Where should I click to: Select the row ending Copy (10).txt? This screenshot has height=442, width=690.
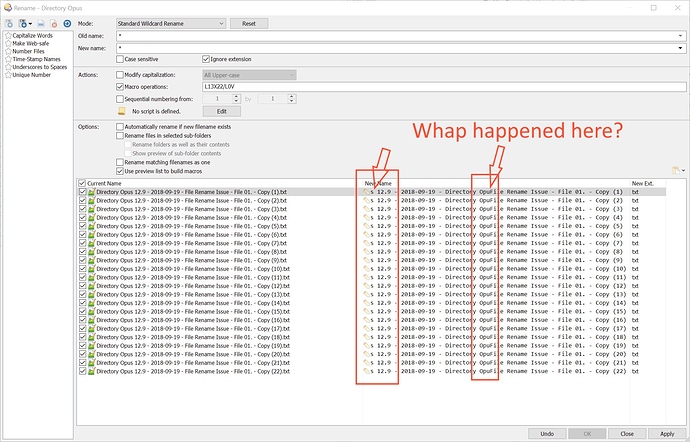[x=193, y=269]
